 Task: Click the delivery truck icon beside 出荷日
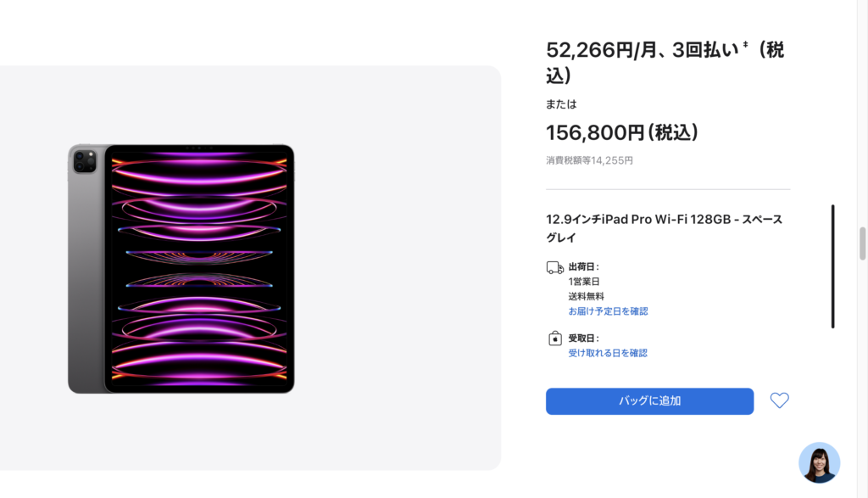[x=554, y=268]
